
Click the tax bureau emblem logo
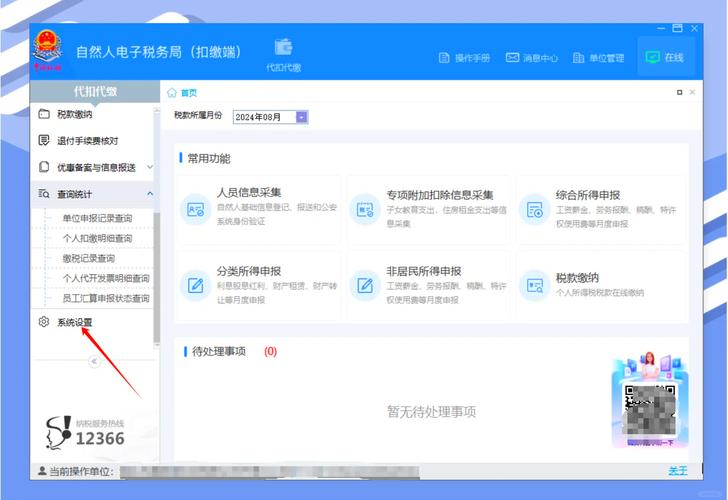pos(47,51)
